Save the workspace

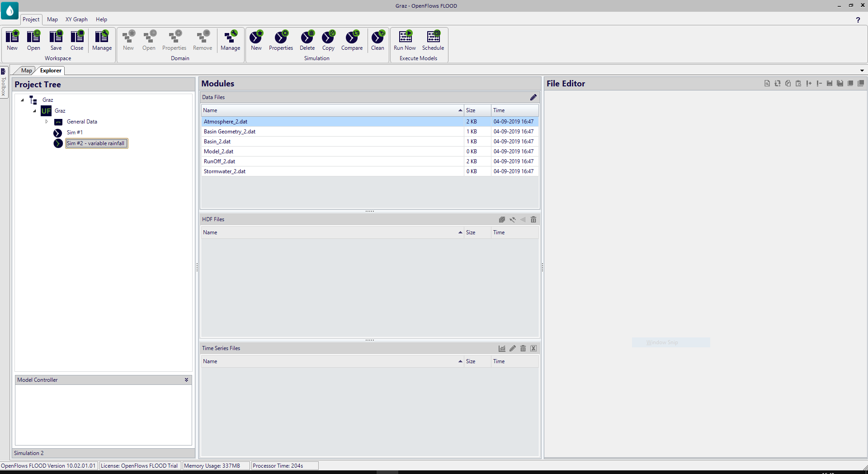pos(56,40)
